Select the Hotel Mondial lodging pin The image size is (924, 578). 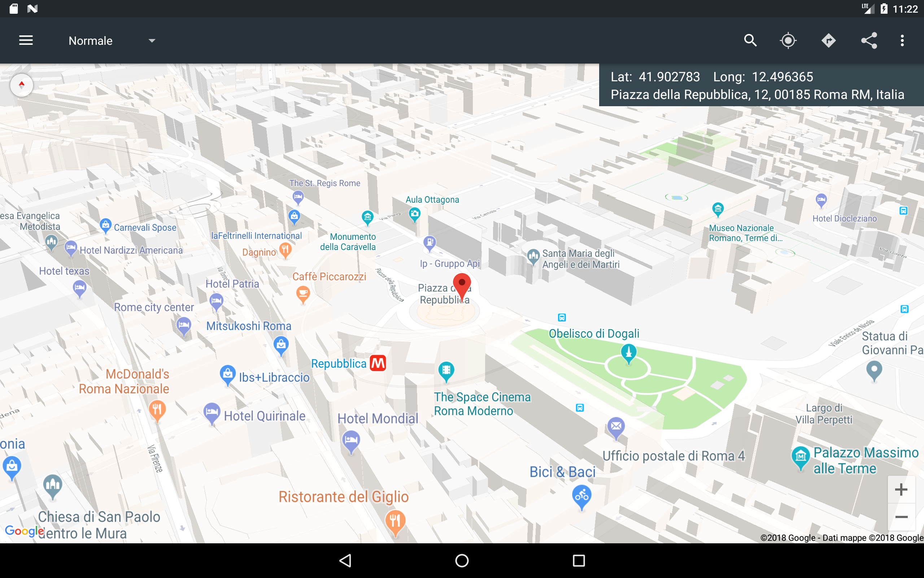point(351,441)
